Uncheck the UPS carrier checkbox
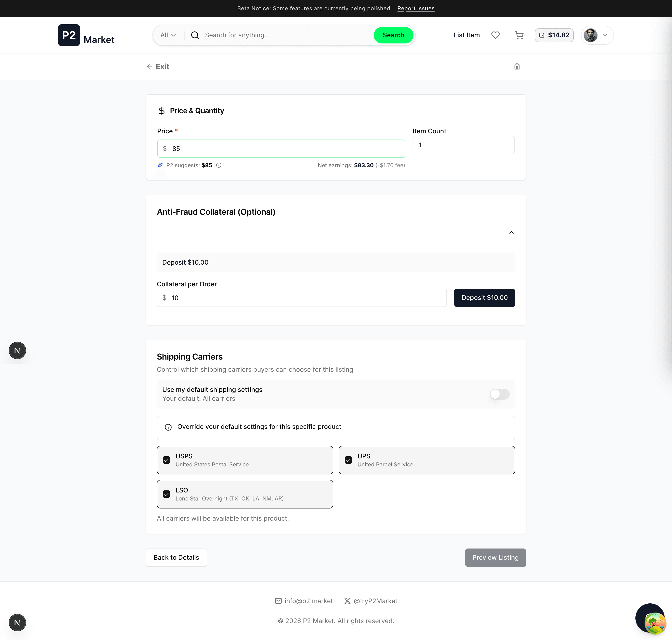The width and height of the screenshot is (672, 640). click(x=348, y=460)
